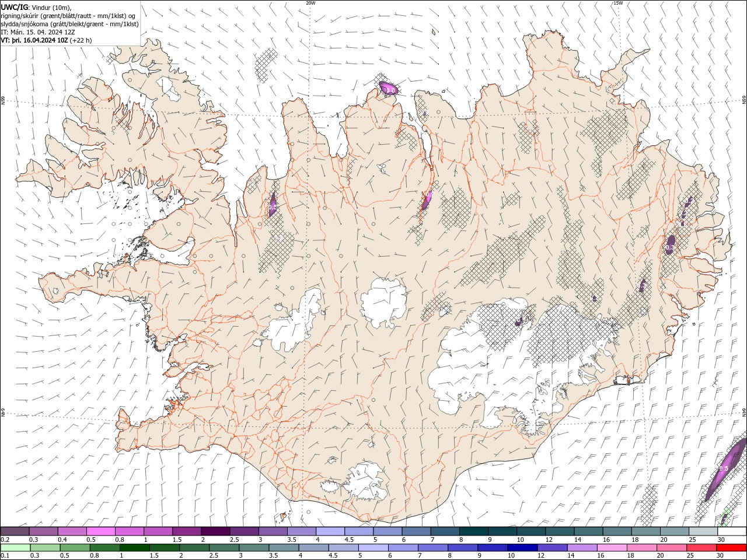Select the light pink swatch labeled 16
747x560 pixels.
[612, 548]
